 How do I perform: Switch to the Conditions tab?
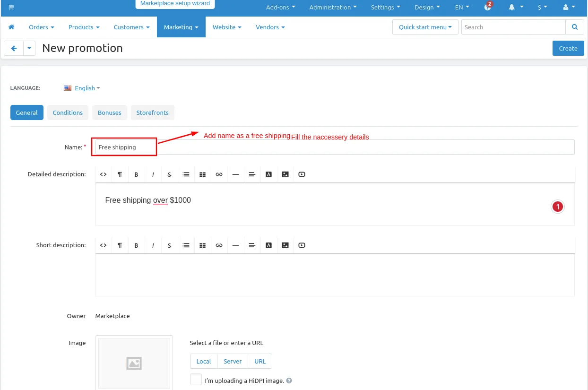point(68,113)
